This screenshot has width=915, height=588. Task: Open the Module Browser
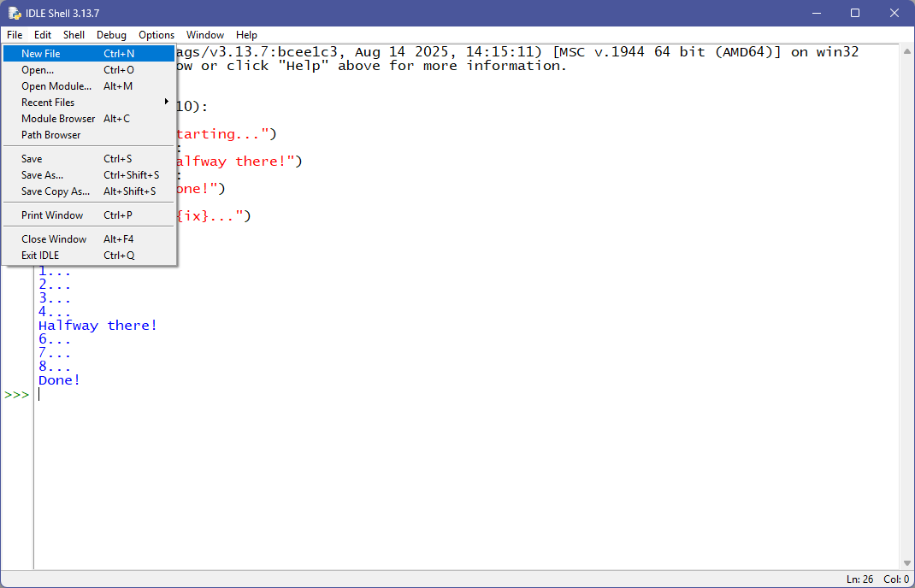(x=58, y=119)
